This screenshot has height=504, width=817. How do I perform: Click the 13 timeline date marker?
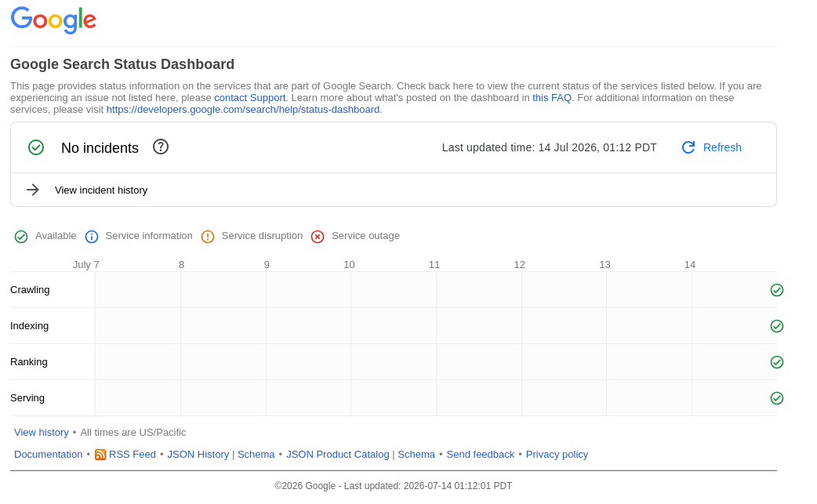[605, 264]
